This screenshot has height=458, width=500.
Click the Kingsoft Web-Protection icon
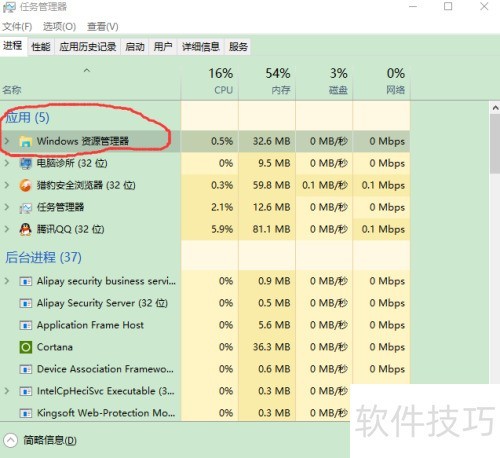(26, 413)
